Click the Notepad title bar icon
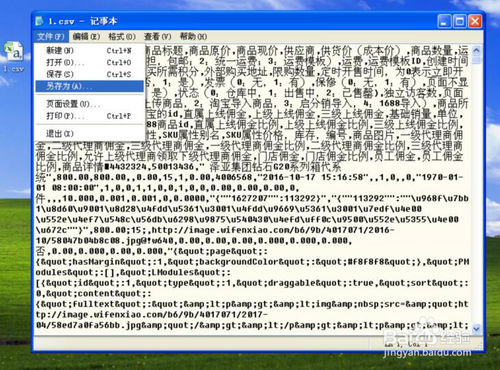The image size is (500, 370). (x=40, y=21)
